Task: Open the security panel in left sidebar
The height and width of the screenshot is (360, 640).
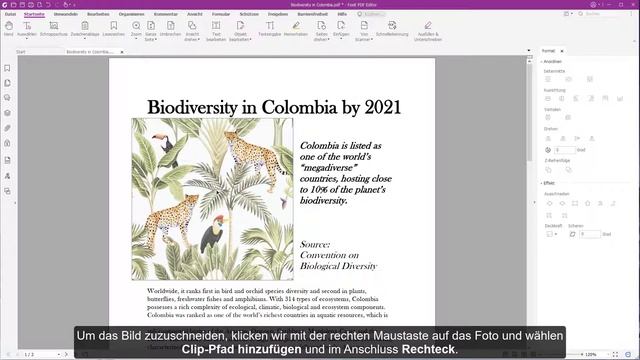Action: 7,143
